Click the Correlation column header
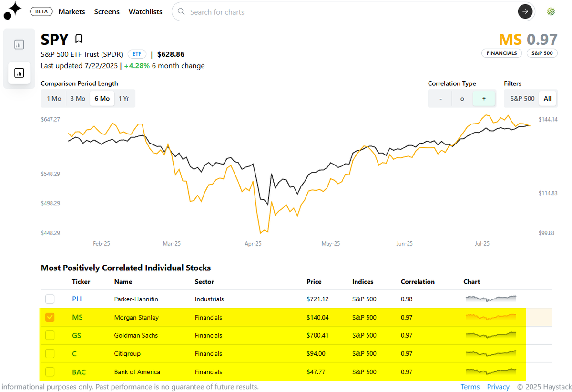The height and width of the screenshot is (392, 572). click(418, 282)
